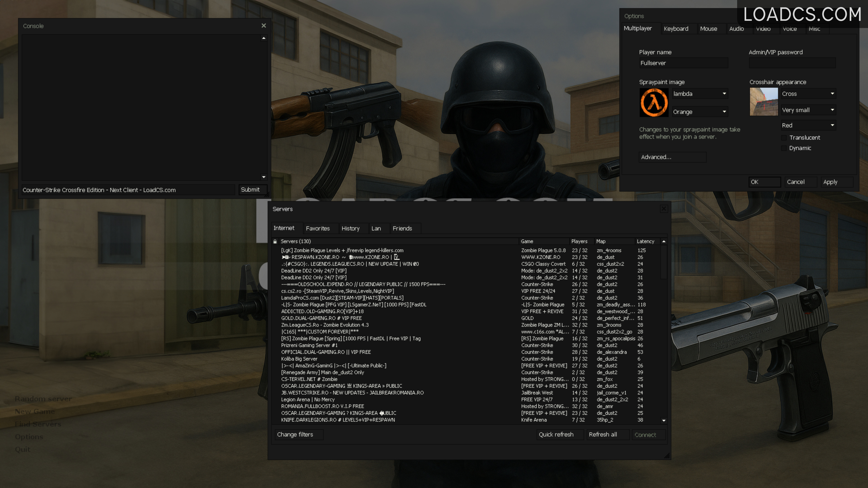
Task: Open the Orange spraypaint color dropdown
Action: coord(700,112)
